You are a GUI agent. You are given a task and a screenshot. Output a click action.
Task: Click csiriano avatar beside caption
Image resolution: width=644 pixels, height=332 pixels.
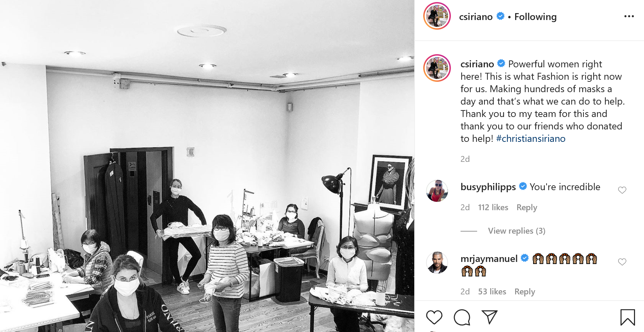437,68
